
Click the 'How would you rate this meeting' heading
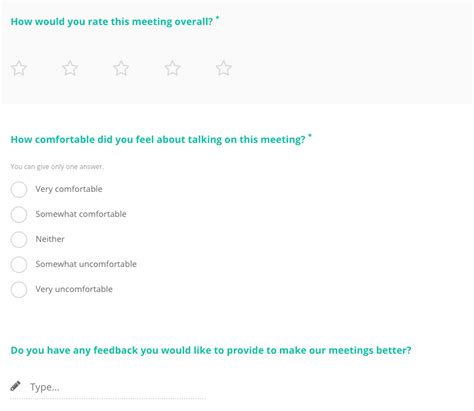(112, 22)
